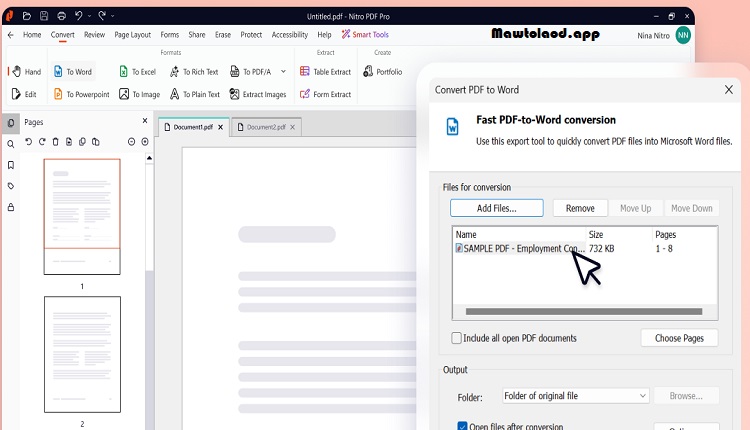The width and height of the screenshot is (750, 430).
Task: Open Smart Tools with the magic wand
Action: point(365,34)
